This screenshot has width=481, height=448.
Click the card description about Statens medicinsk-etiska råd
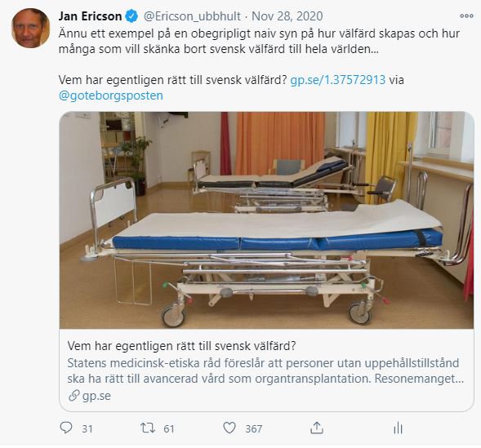pos(265,370)
